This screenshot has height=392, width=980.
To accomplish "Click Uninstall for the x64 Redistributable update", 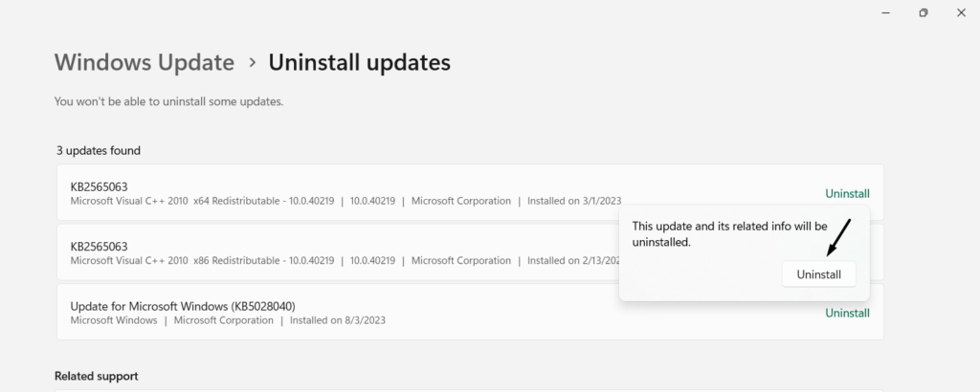I will (847, 193).
